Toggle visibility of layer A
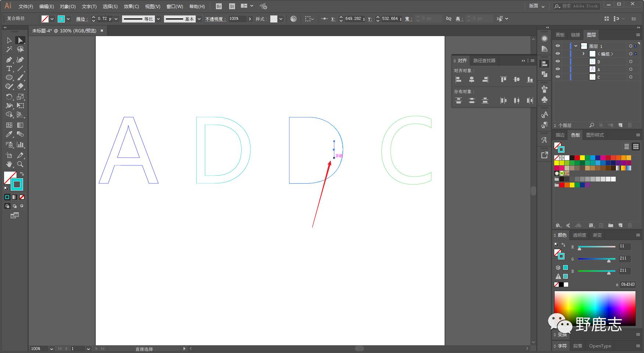This screenshot has height=353, width=644. (x=558, y=69)
